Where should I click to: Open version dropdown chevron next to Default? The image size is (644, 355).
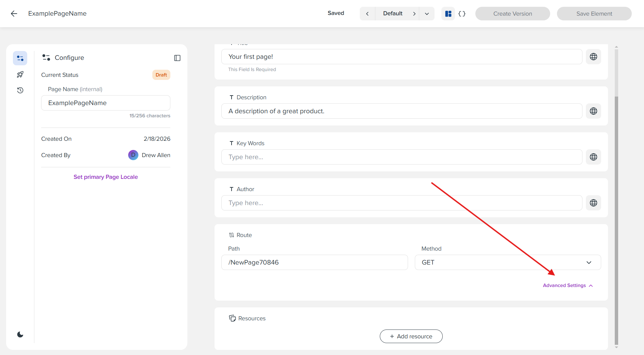point(427,14)
